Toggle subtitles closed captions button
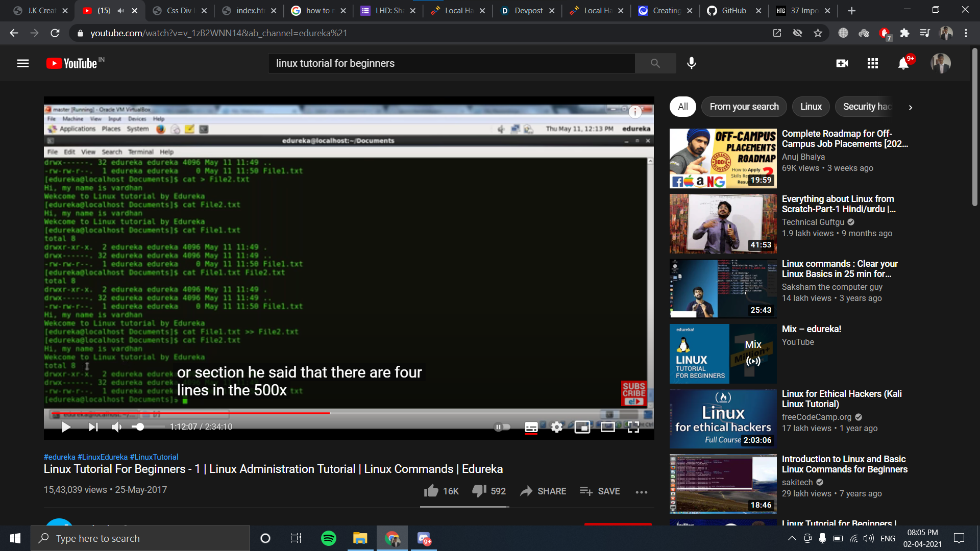The width and height of the screenshot is (980, 551). pyautogui.click(x=531, y=427)
